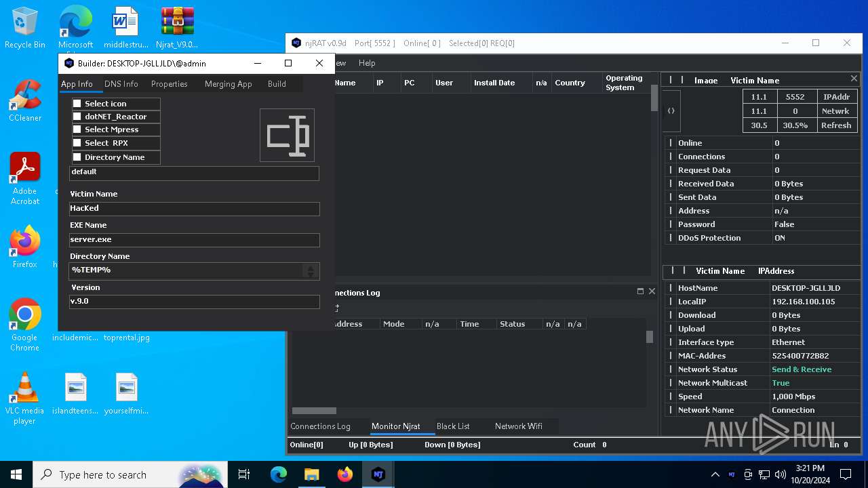Viewport: 868px width, 488px height.
Task: Click the EXE Name input field
Action: (194, 240)
